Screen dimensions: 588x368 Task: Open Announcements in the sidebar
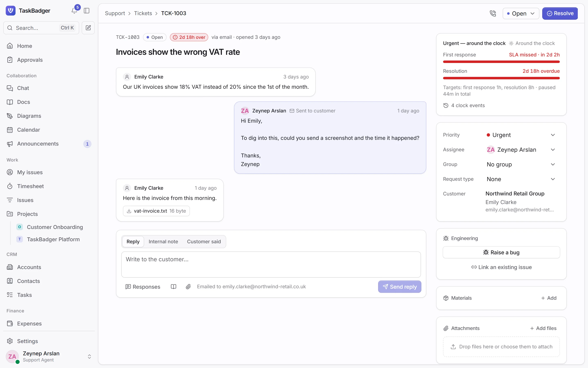tap(49, 144)
